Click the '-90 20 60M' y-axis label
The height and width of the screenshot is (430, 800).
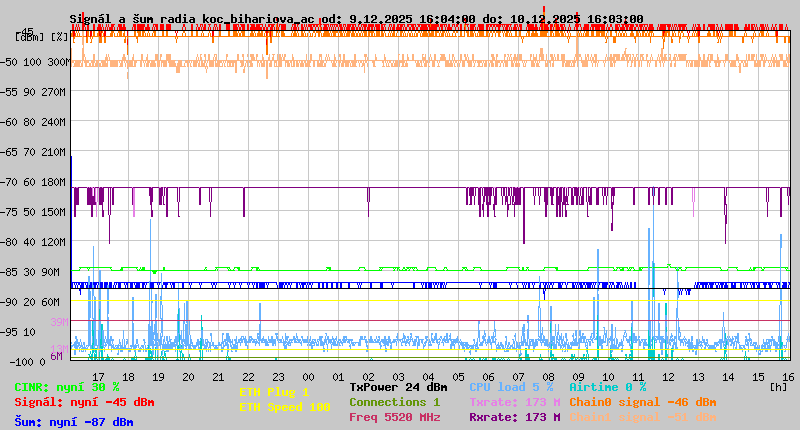(31, 302)
